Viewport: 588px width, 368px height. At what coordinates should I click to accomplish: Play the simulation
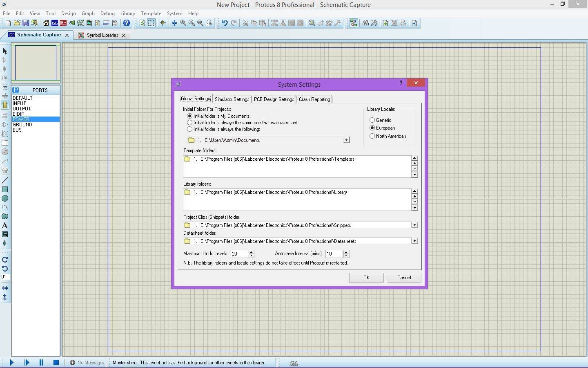click(x=11, y=362)
